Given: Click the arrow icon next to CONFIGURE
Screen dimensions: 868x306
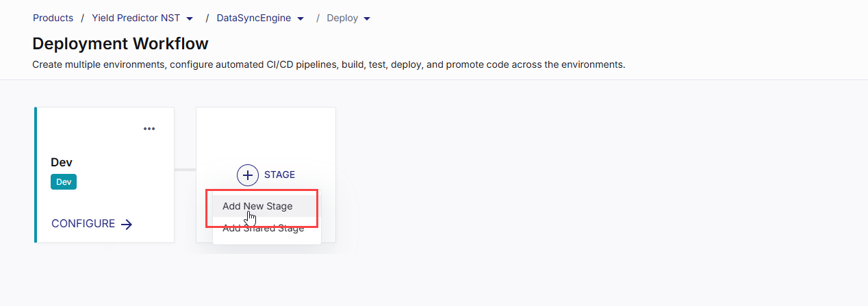Looking at the screenshot, I should (127, 224).
